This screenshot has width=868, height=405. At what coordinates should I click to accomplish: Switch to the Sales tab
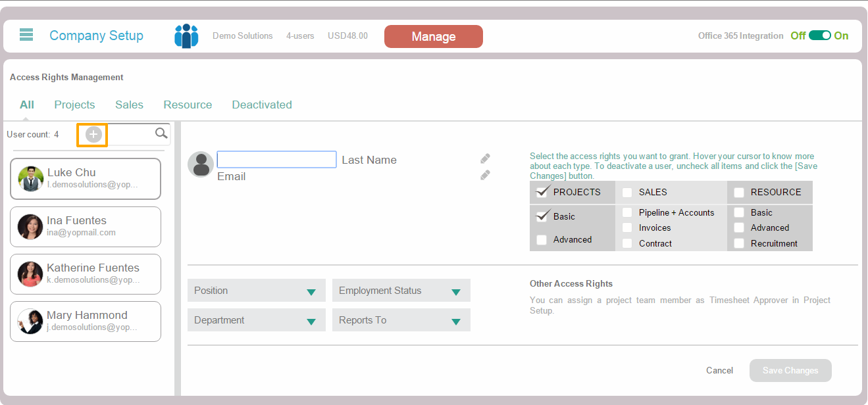129,105
